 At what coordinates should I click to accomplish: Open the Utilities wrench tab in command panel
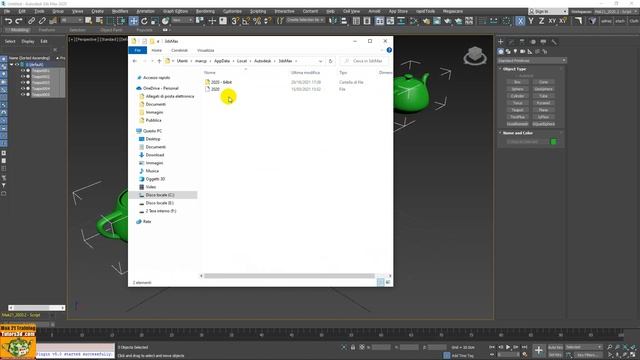[x=554, y=42]
